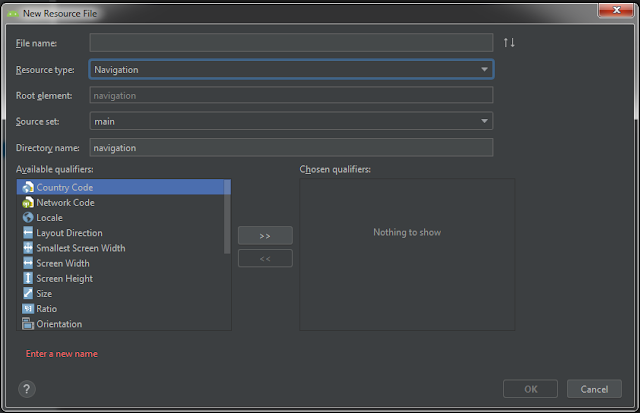Click the Size qualifier icon

(x=28, y=293)
